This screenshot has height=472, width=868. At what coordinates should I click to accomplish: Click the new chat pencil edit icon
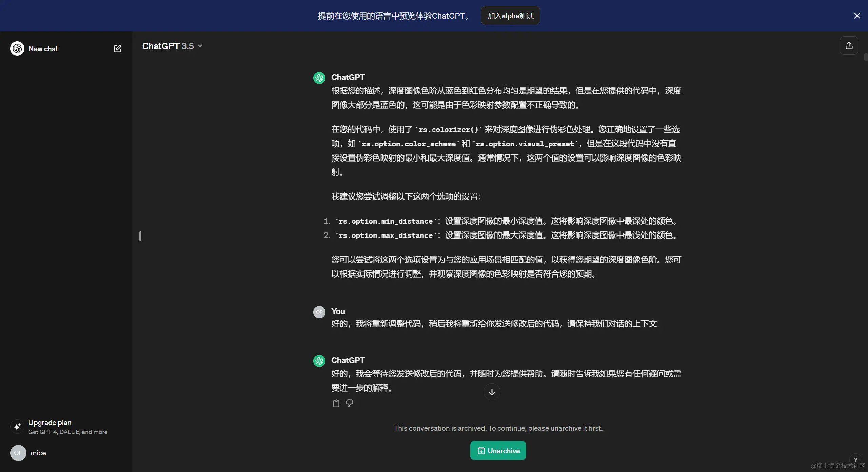(x=117, y=49)
